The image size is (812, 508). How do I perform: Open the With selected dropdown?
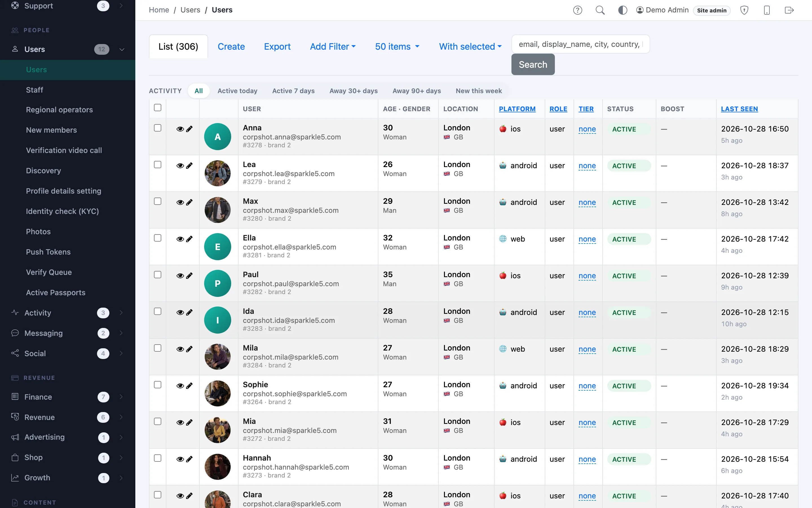point(470,46)
